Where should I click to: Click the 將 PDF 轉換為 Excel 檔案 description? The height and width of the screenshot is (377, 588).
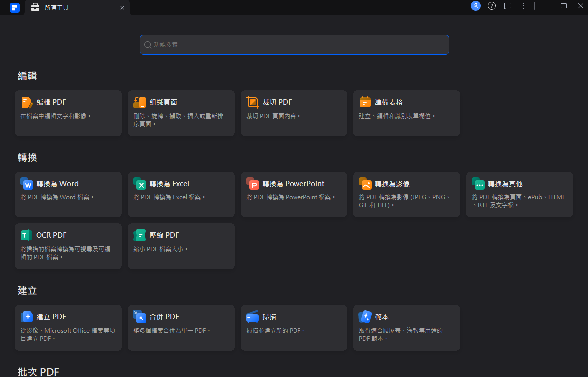[x=169, y=197]
